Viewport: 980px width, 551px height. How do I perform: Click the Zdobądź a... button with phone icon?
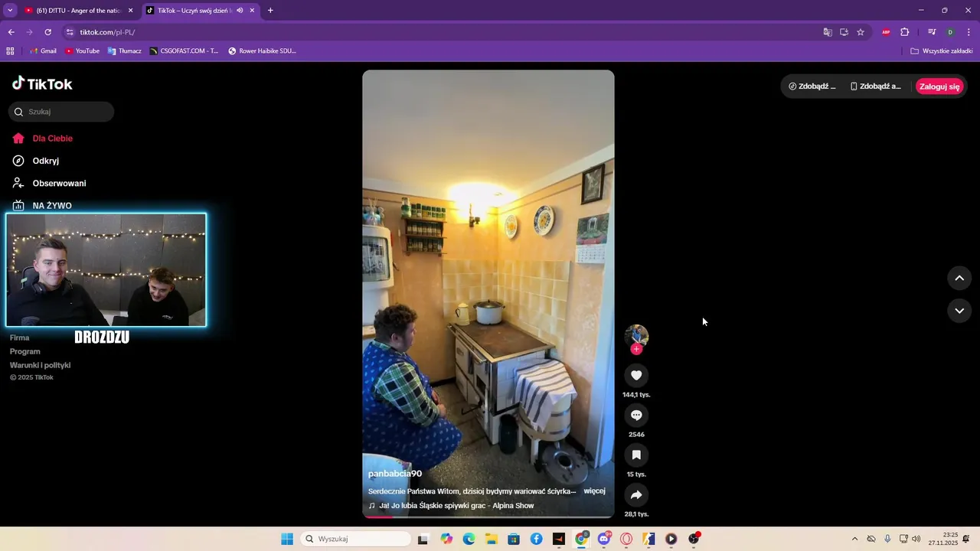pos(876,86)
